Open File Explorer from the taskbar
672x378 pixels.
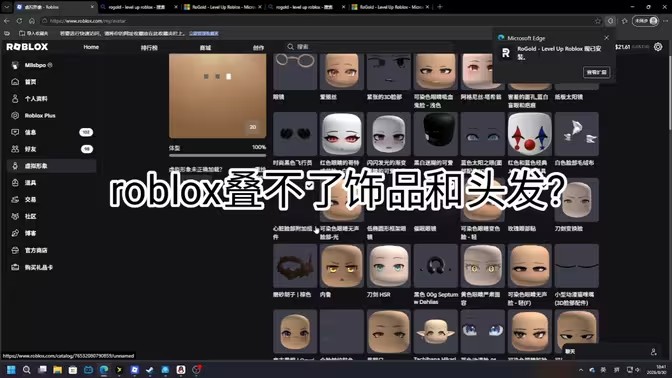57,369
